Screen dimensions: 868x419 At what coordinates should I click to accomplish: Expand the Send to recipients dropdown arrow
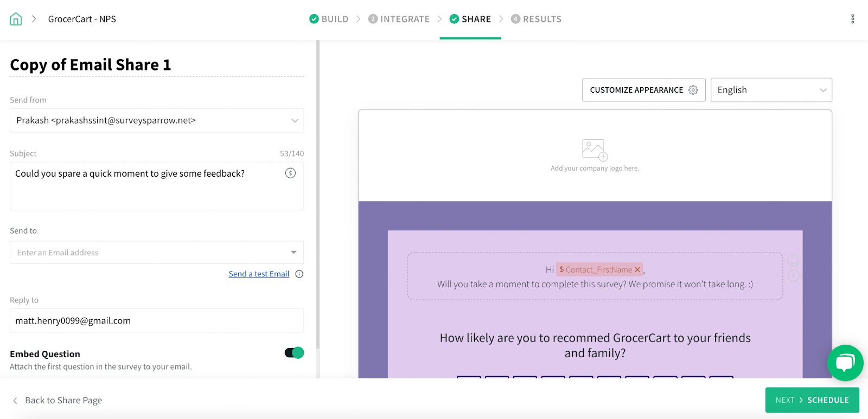pyautogui.click(x=293, y=253)
